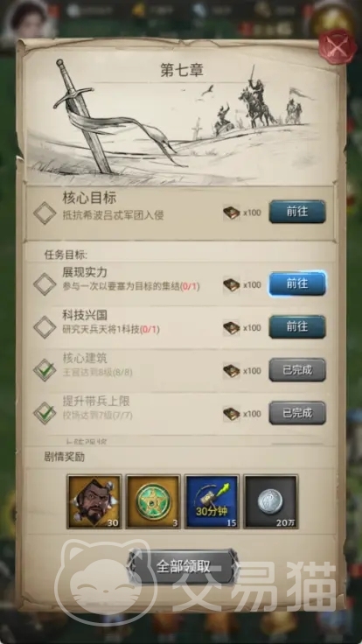
Task: Click 前往 for the 核心目标 quest
Action: tap(297, 212)
